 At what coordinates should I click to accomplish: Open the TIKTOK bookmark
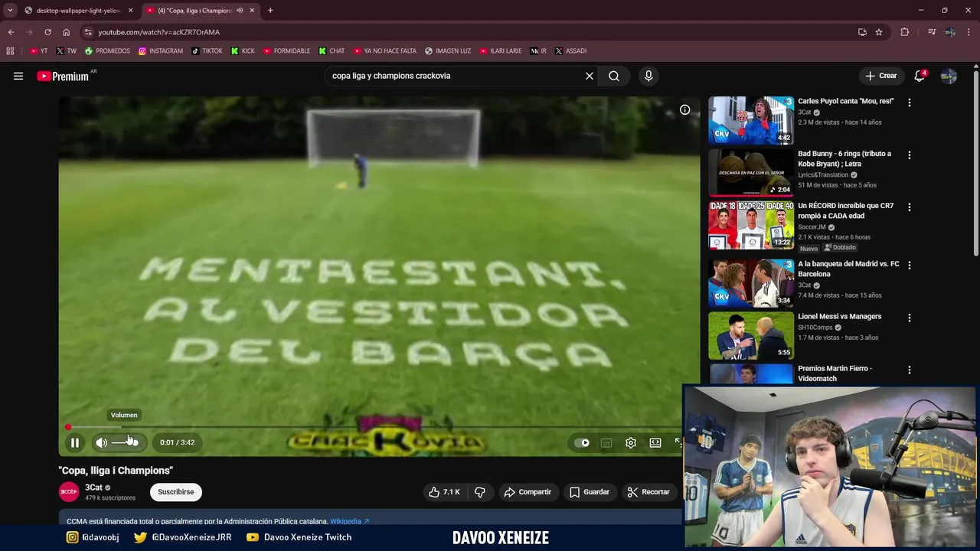[x=207, y=51]
